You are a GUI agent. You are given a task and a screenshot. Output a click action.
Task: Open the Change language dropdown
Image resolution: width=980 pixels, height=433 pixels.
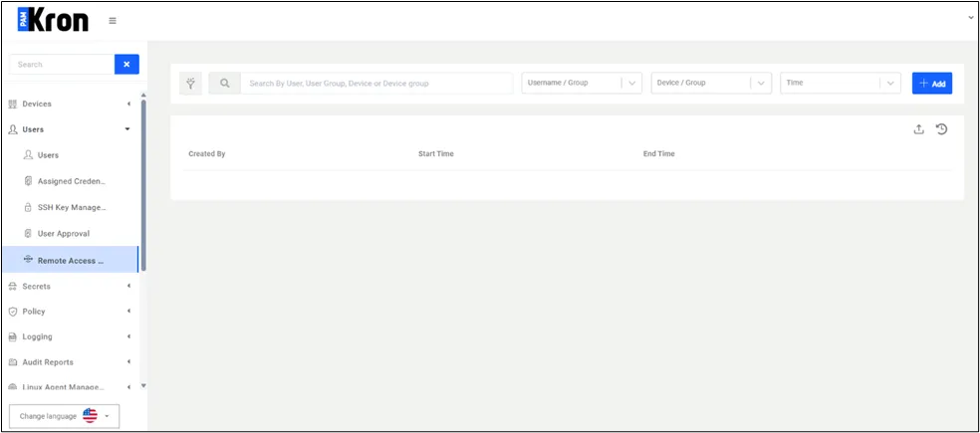pos(65,416)
